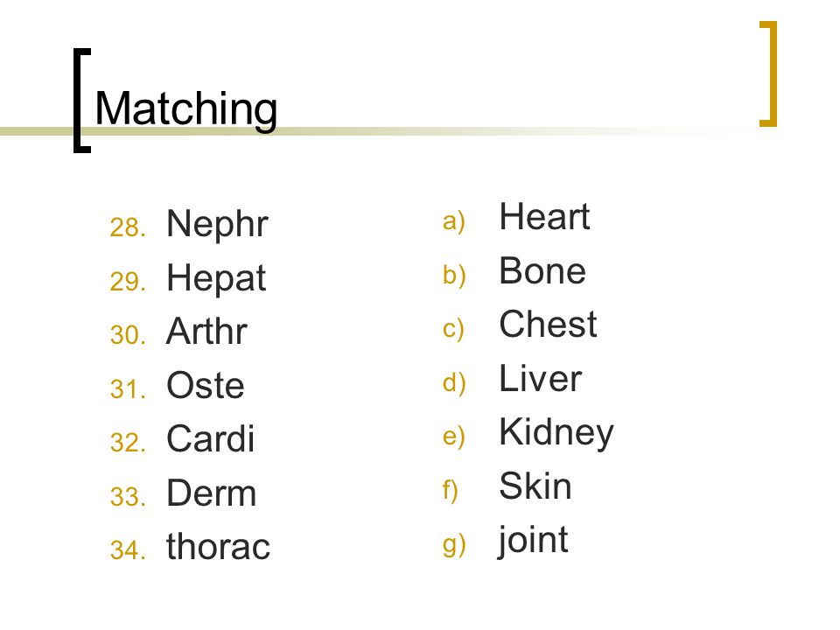The width and height of the screenshot is (840, 630).
Task: Click the word Arthr
Action: pos(206,331)
